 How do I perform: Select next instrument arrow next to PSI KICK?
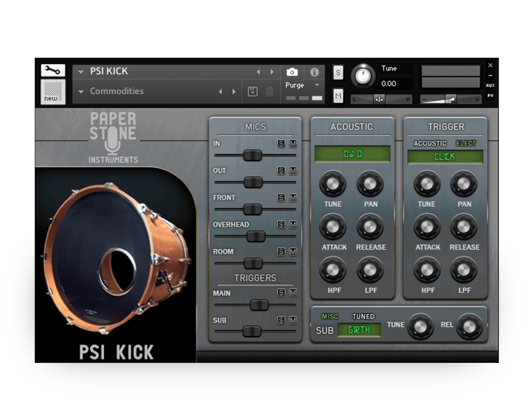pos(272,72)
